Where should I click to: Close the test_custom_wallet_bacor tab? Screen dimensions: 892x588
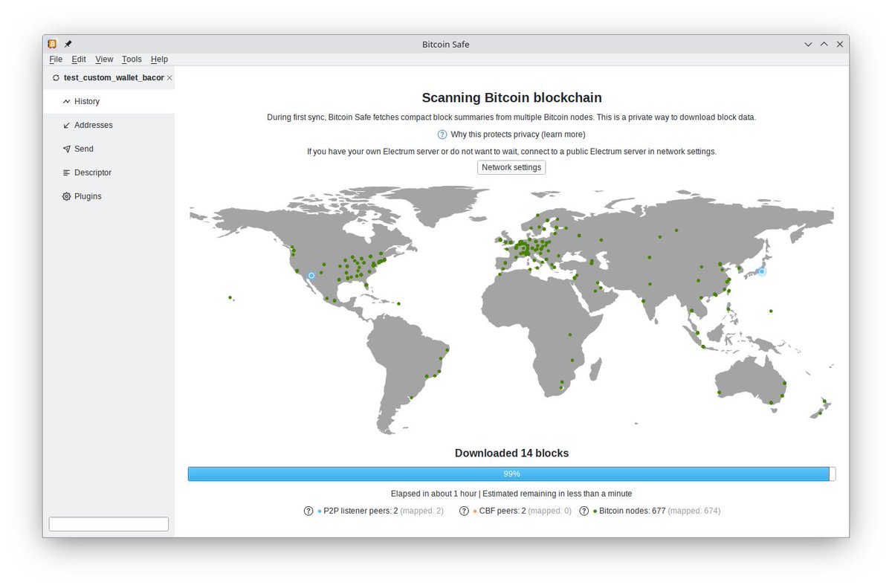pos(169,77)
